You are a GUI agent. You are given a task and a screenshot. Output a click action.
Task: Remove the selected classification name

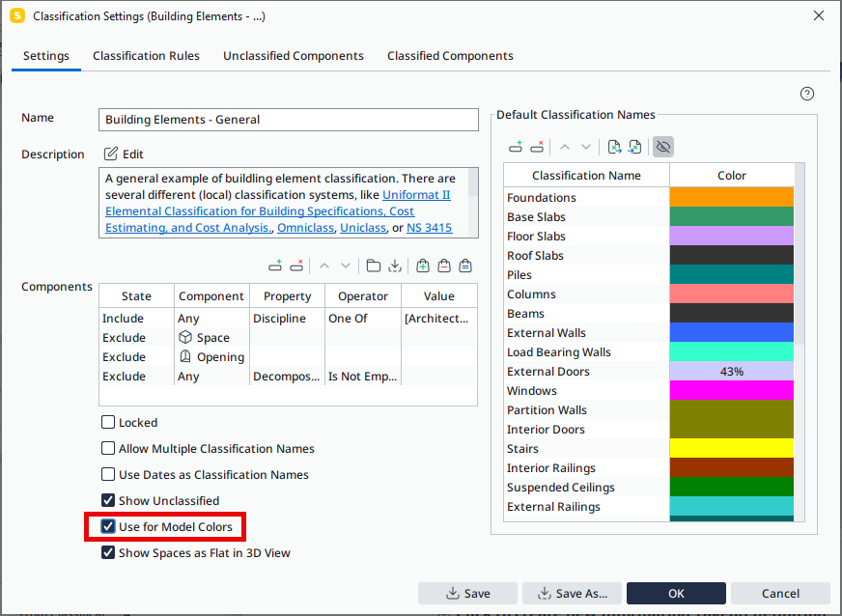point(537,146)
